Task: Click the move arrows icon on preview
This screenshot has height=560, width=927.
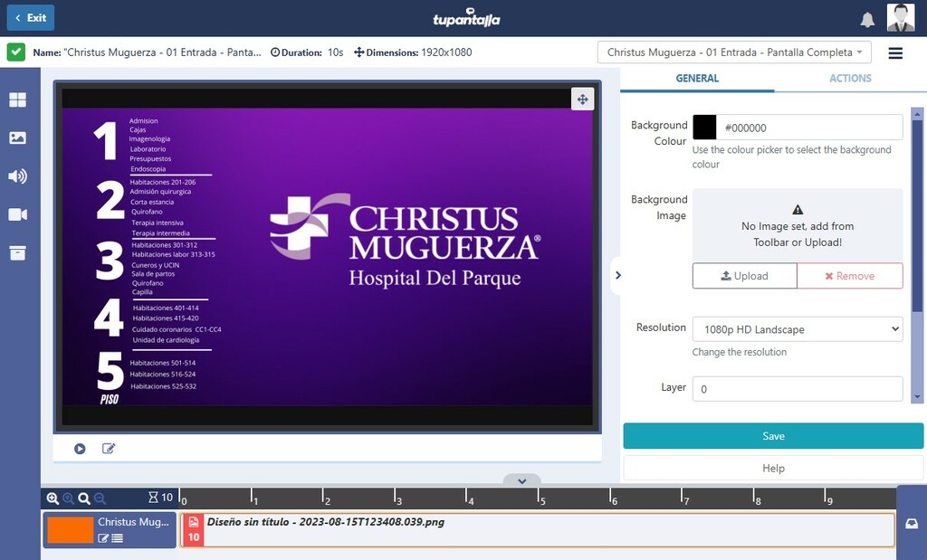Action: pos(582,100)
